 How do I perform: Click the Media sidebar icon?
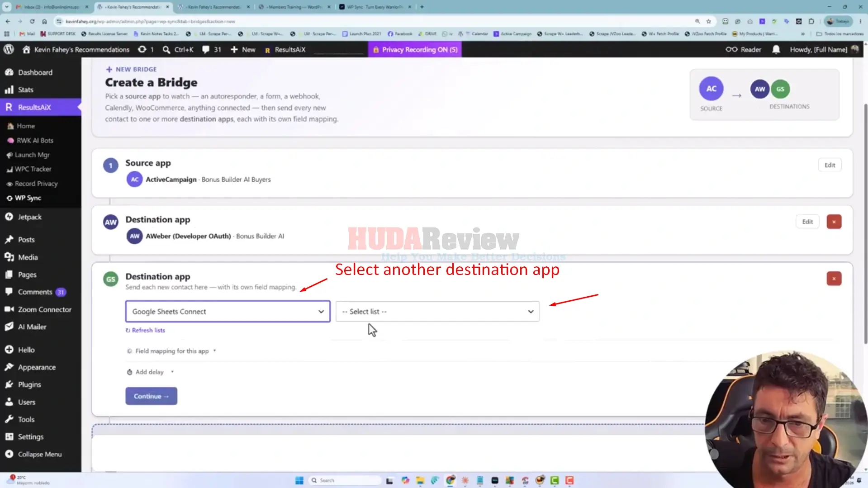click(9, 257)
